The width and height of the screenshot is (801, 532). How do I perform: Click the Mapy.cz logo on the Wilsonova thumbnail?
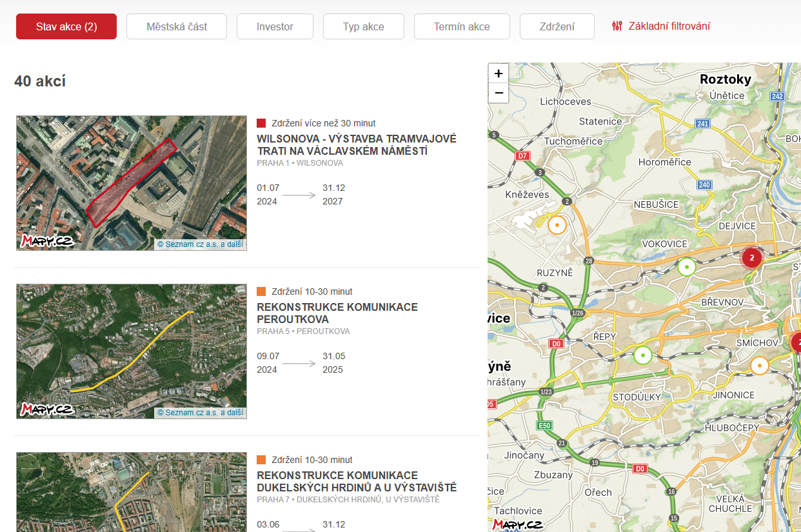pos(47,241)
